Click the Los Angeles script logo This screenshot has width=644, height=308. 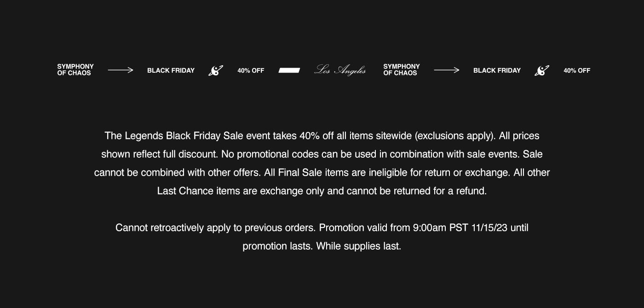pos(340,70)
